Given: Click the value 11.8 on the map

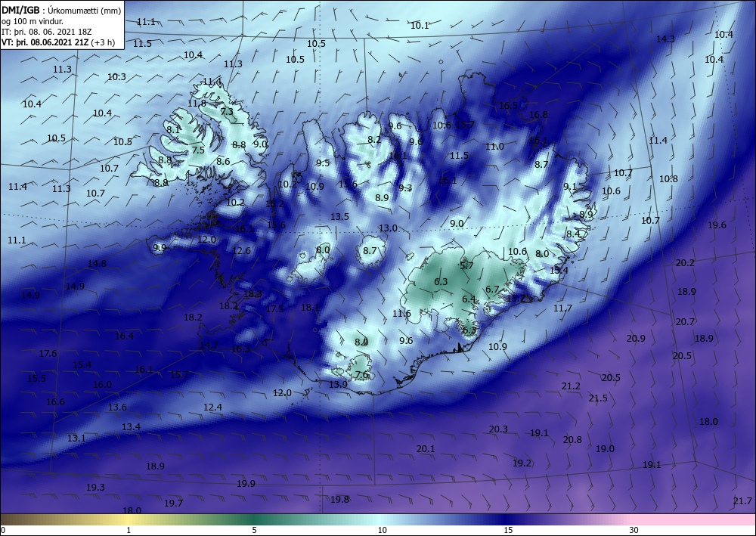Looking at the screenshot, I should point(197,103).
